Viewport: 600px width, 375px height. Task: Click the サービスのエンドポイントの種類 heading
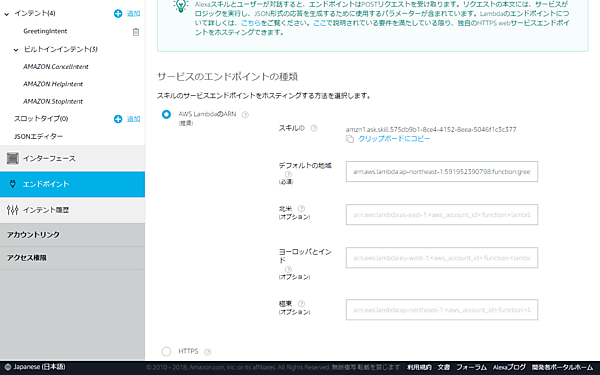point(227,77)
